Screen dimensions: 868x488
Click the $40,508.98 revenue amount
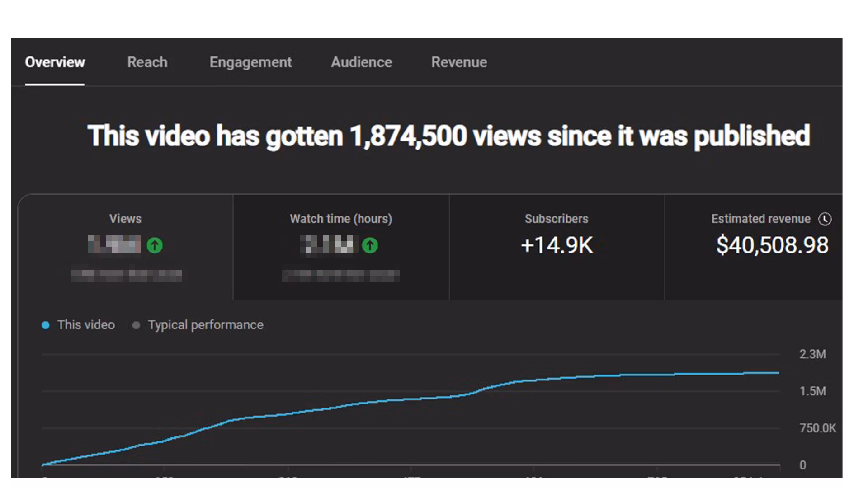[x=772, y=245]
